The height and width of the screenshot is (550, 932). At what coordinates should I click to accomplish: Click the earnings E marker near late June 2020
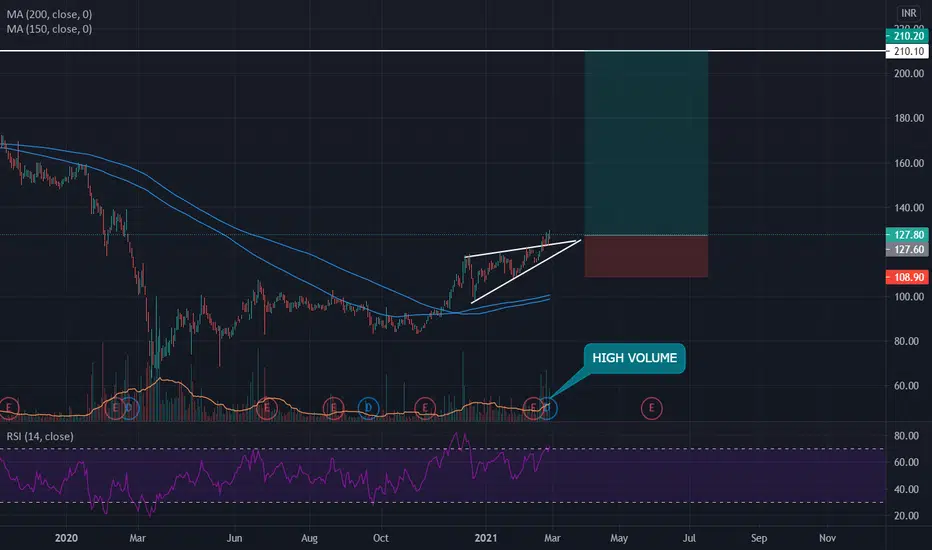pos(266,408)
